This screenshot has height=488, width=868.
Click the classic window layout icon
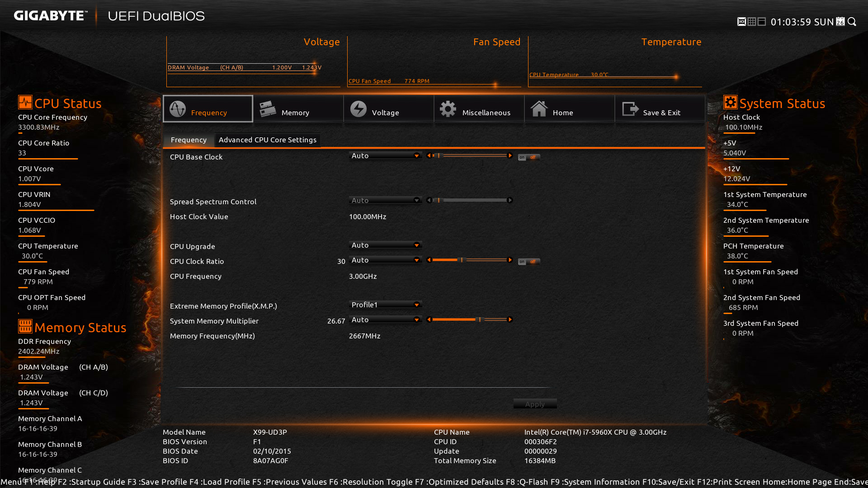(x=762, y=22)
